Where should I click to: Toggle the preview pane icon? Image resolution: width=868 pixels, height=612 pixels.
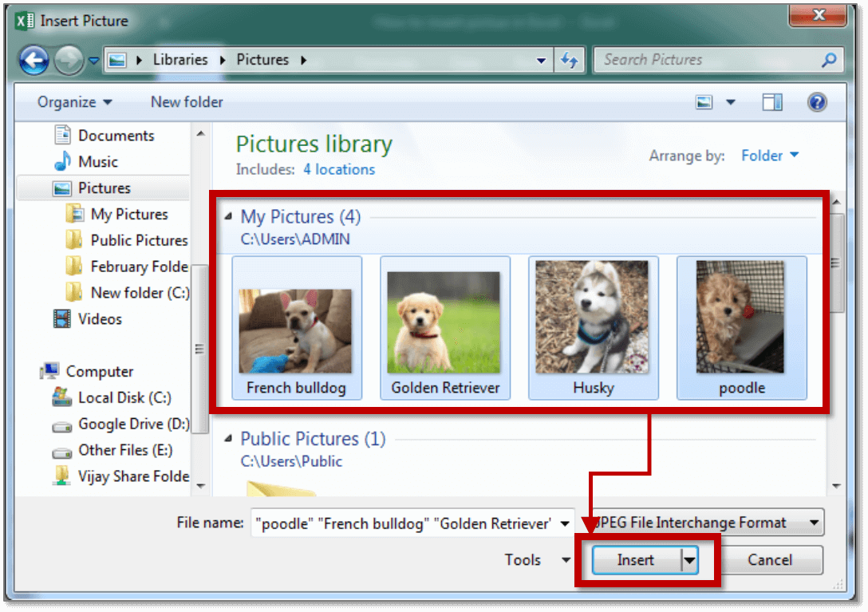click(x=772, y=102)
